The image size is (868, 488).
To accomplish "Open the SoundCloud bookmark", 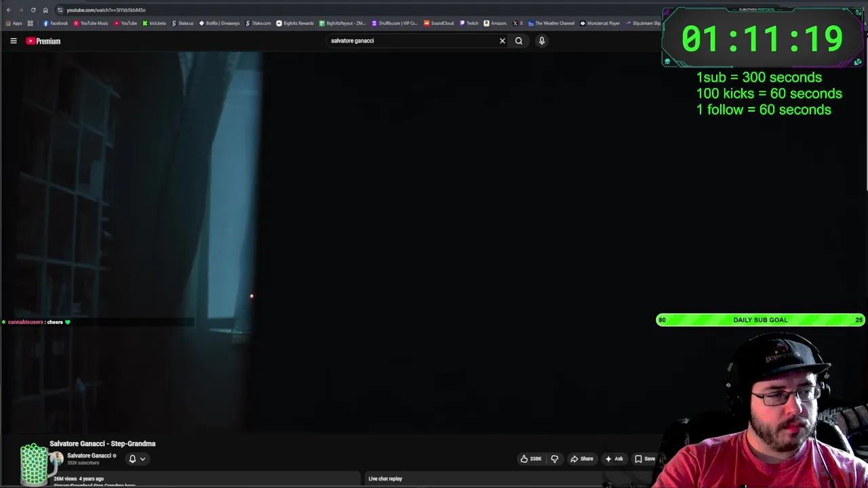I will [439, 23].
